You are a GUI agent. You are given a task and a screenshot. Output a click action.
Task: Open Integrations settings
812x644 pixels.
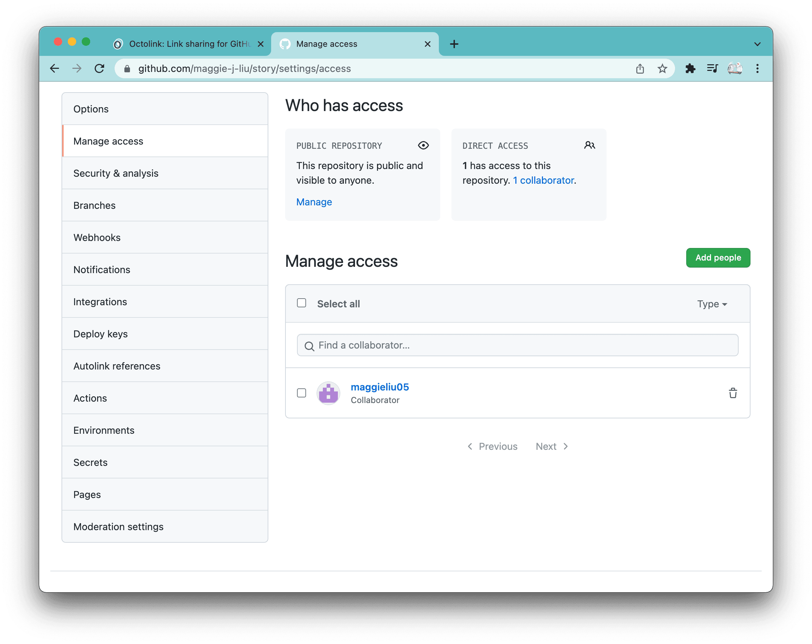tap(165, 302)
